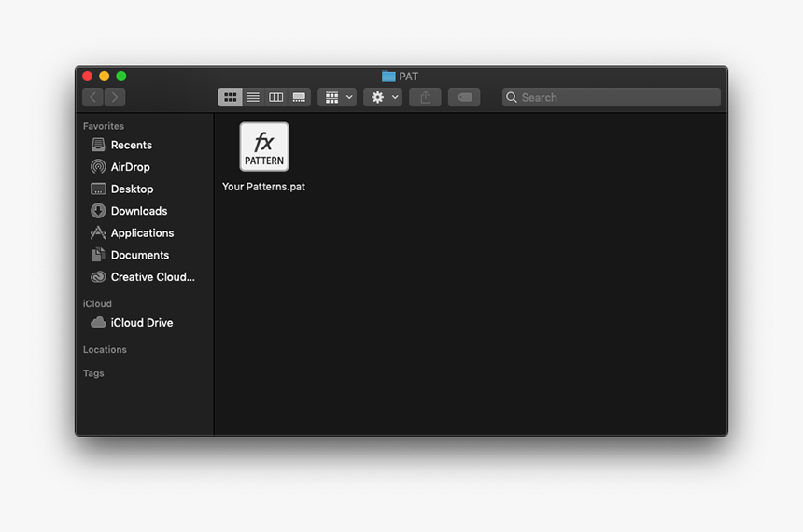
Task: Click the Favorites section header
Action: (104, 126)
